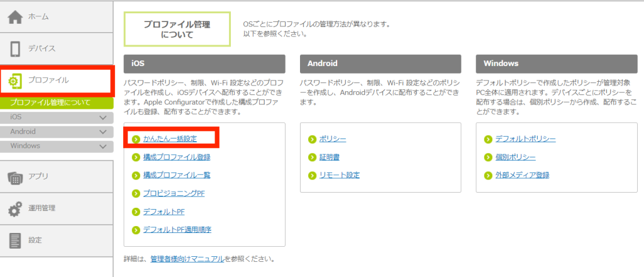Select the プロファイル menu item
The width and height of the screenshot is (644, 277).
56,81
